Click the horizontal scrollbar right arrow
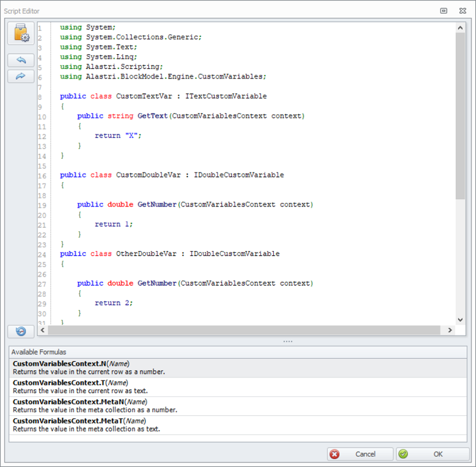 [x=450, y=330]
